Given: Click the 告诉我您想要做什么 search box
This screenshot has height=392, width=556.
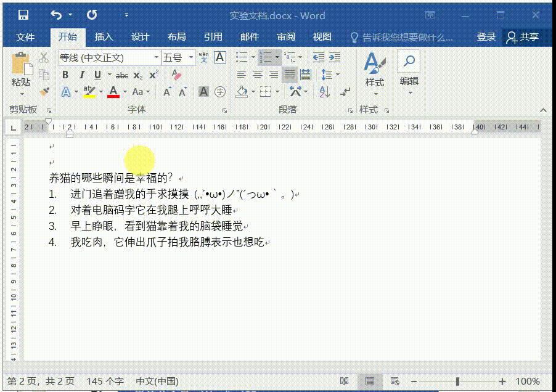Looking at the screenshot, I should click(x=407, y=37).
